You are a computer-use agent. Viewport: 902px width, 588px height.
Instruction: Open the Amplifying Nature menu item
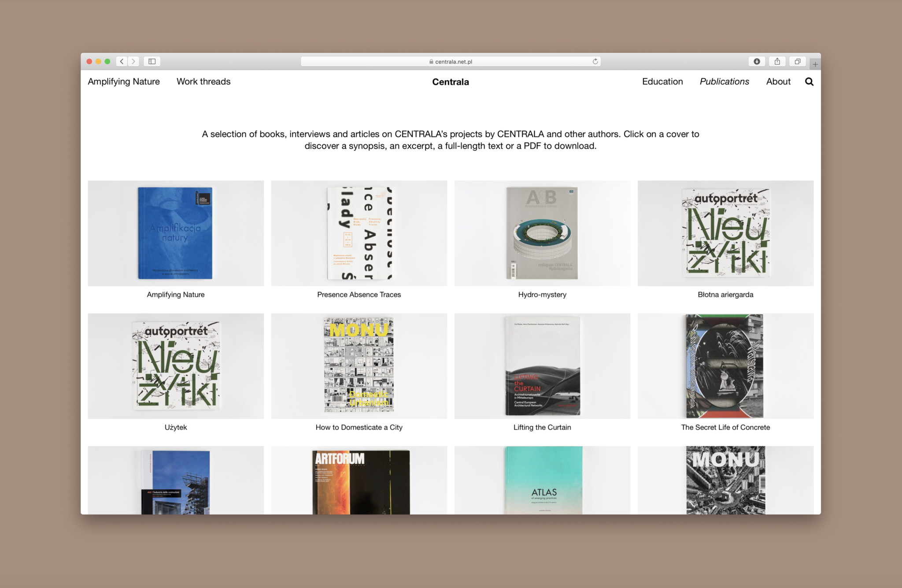point(124,81)
